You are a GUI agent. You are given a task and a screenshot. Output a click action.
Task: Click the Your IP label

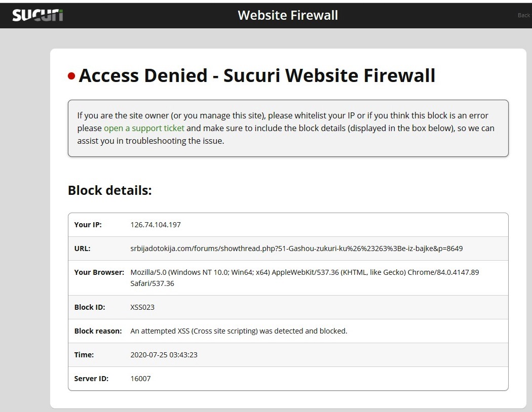[x=88, y=225]
